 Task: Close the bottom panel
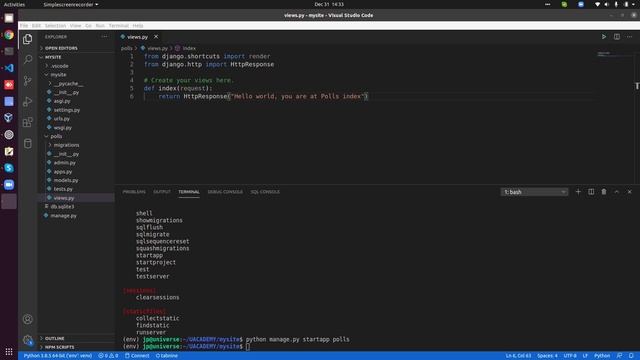[x=629, y=192]
